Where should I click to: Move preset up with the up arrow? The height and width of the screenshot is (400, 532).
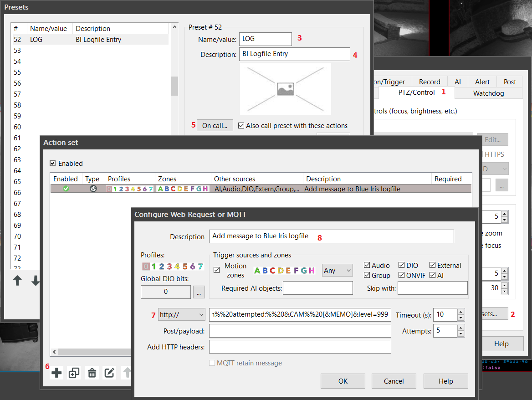pyautogui.click(x=17, y=281)
